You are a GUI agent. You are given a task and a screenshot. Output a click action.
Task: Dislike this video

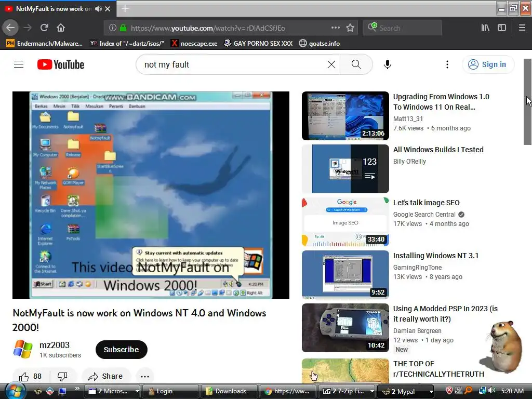[63, 376]
